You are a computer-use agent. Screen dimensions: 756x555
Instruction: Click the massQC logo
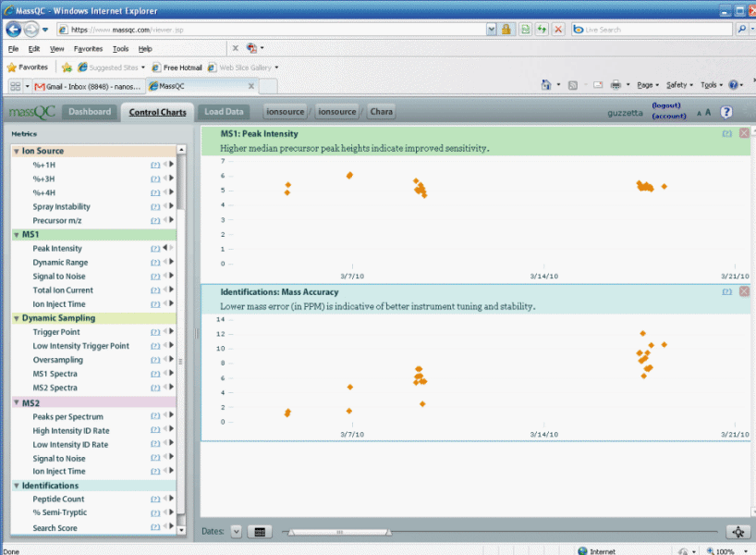(x=32, y=113)
